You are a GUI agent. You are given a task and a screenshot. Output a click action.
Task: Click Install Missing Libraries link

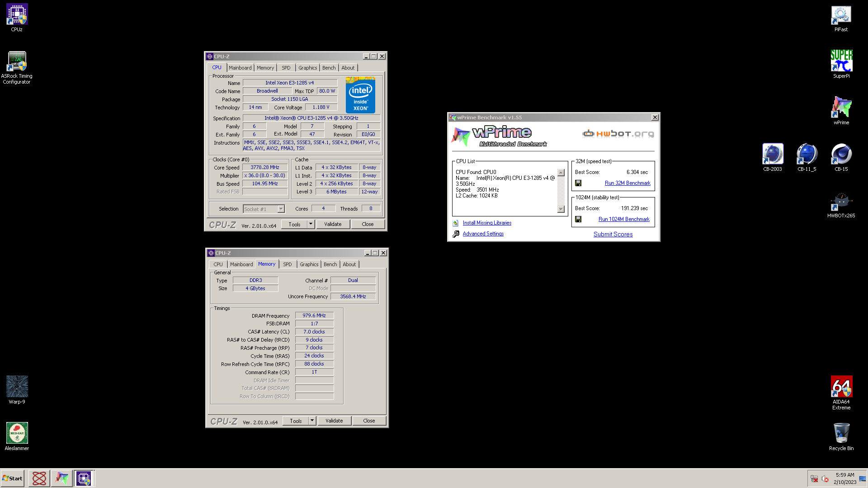[x=487, y=223]
